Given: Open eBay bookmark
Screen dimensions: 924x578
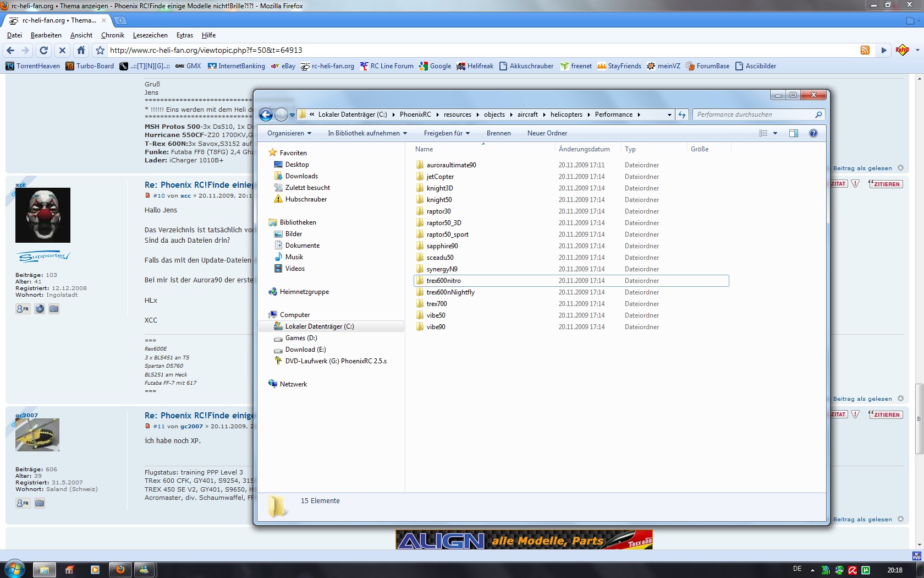Looking at the screenshot, I should click(x=283, y=66).
